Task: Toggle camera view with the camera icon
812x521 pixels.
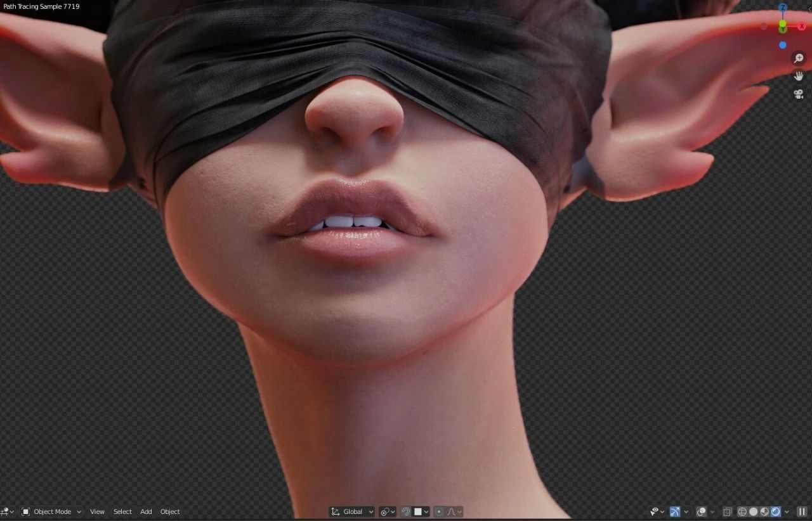Action: click(x=799, y=94)
